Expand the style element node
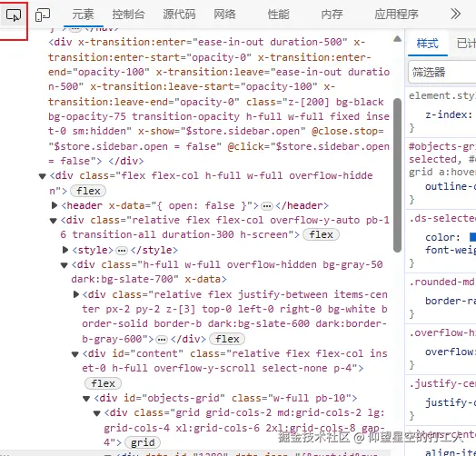This screenshot has height=456, width=476. click(65, 250)
